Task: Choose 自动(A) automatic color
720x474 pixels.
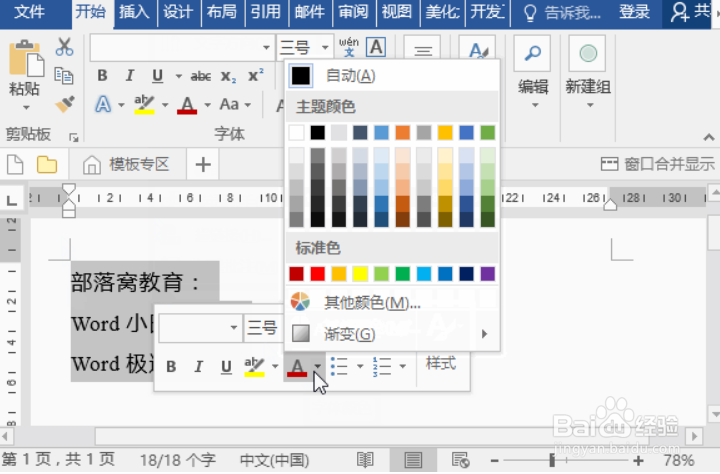Action: (x=392, y=75)
